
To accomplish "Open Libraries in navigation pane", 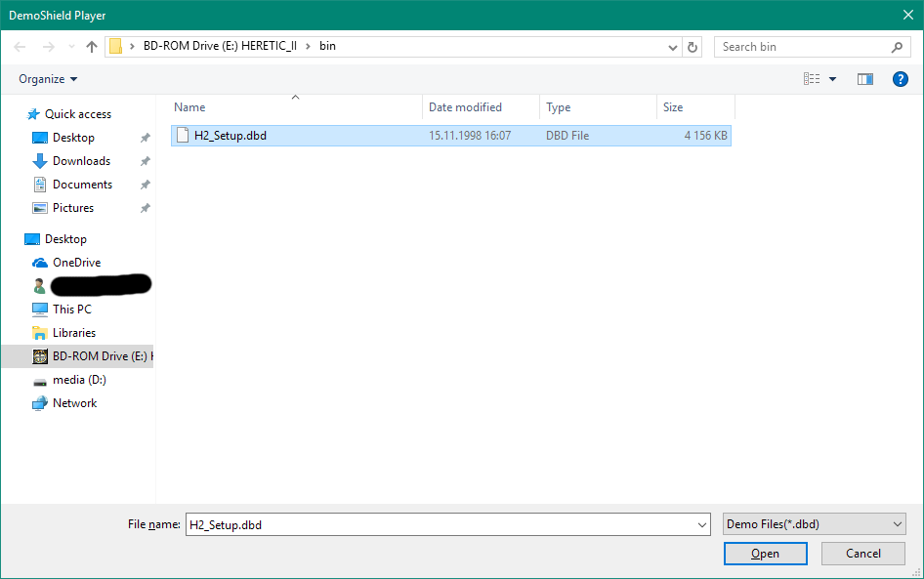I will [74, 333].
